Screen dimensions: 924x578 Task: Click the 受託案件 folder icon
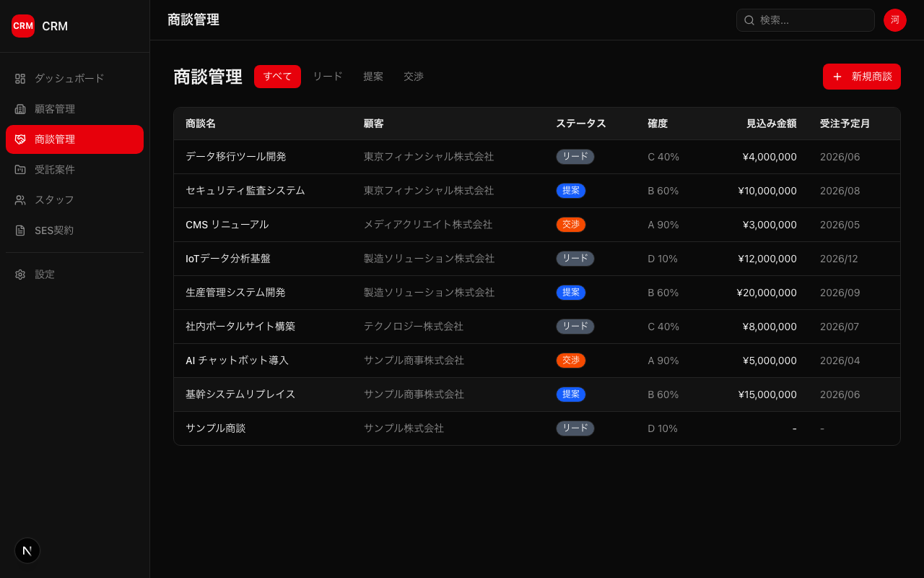point(20,170)
